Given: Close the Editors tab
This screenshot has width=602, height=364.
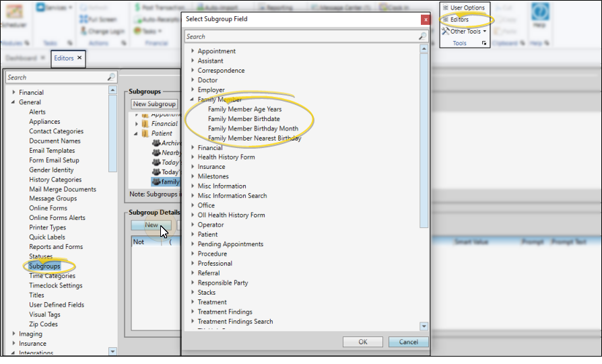Looking at the screenshot, I should pyautogui.click(x=79, y=59).
